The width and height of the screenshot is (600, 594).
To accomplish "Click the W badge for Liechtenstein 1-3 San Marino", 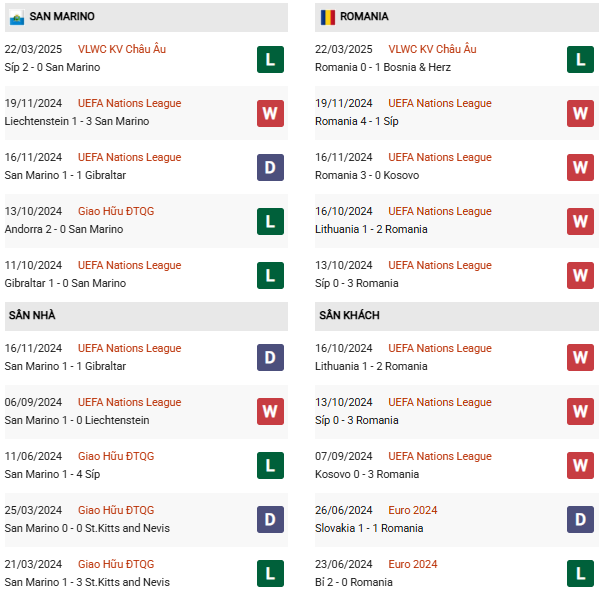I will pos(270,113).
